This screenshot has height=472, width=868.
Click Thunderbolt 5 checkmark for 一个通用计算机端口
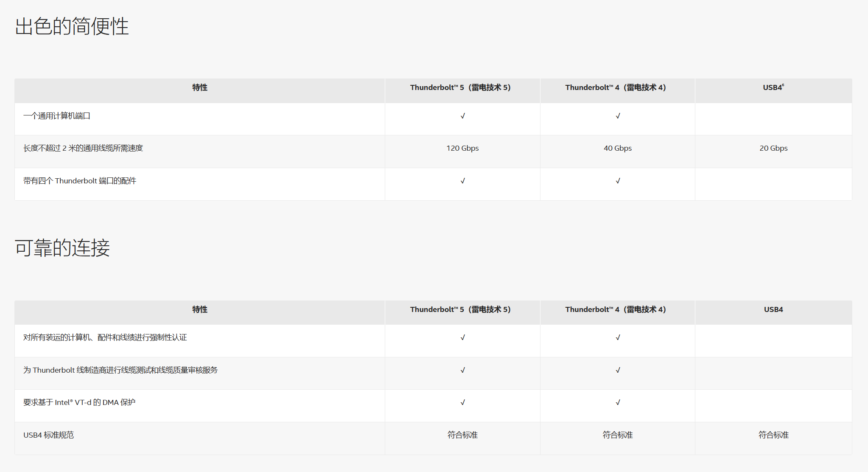[462, 116]
